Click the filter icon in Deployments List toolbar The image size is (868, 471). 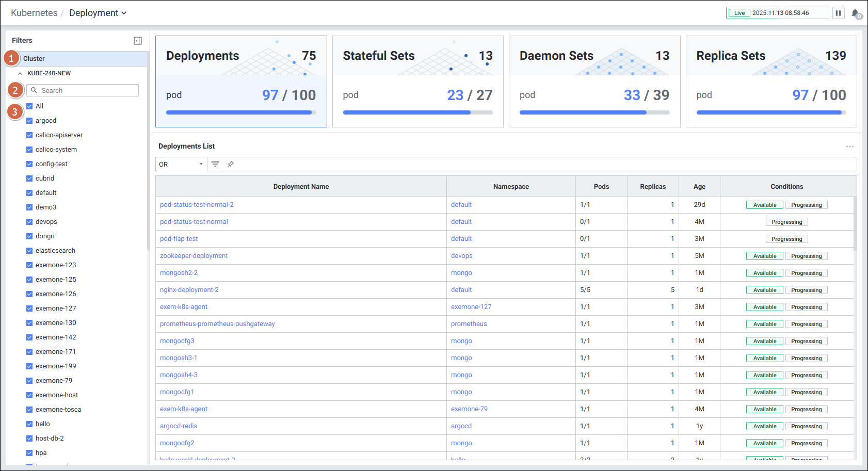pos(215,164)
